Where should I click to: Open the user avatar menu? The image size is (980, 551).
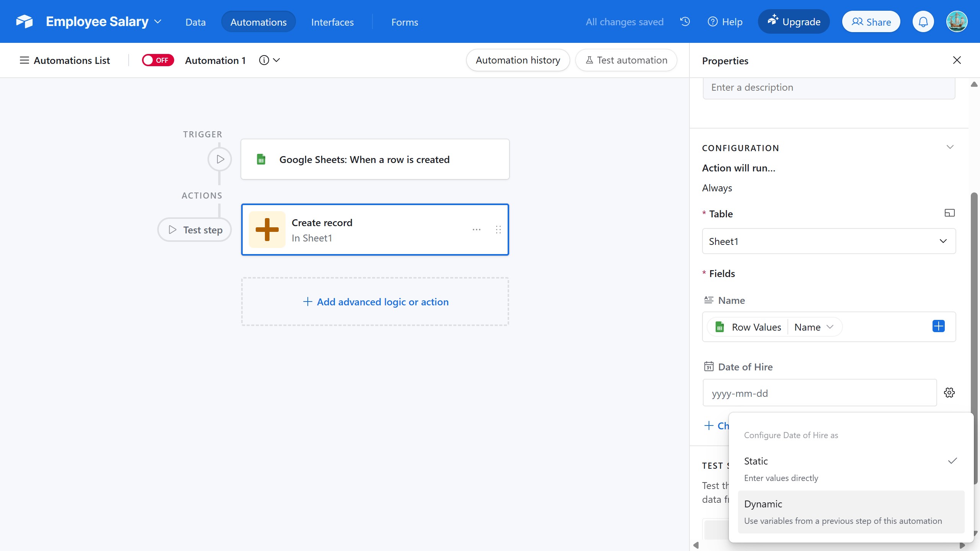click(x=957, y=22)
